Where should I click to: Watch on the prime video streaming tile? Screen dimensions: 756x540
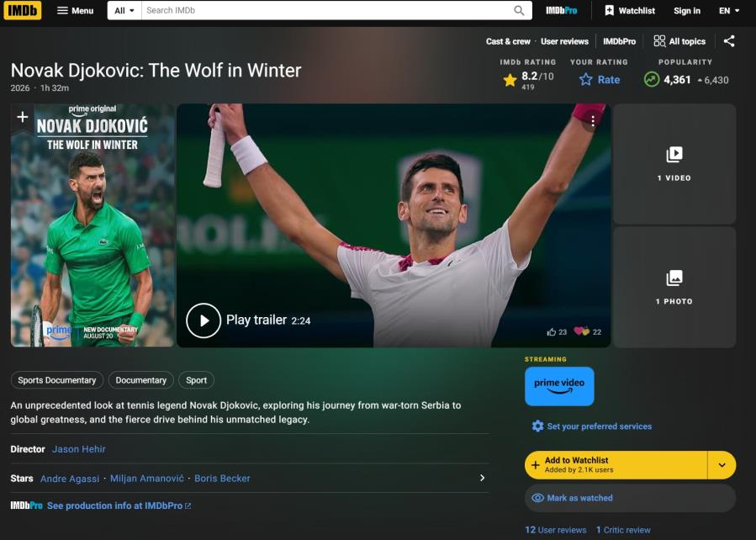(x=559, y=386)
